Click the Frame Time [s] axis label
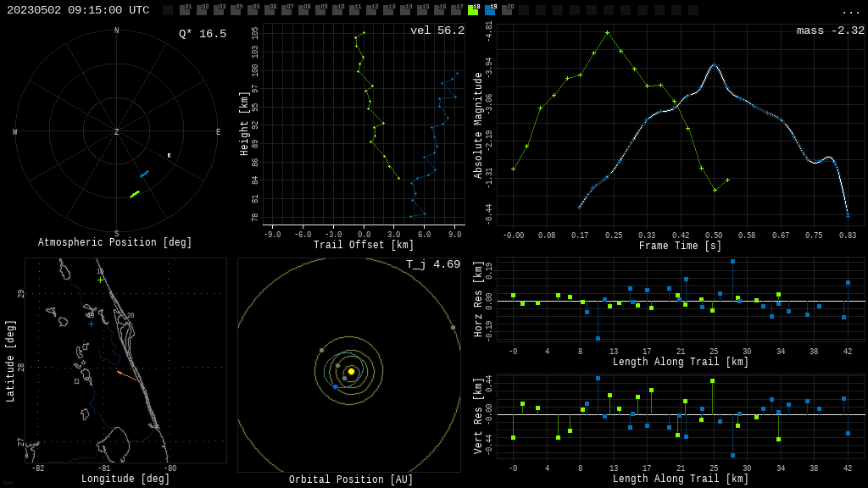The image size is (868, 488). coord(681,246)
